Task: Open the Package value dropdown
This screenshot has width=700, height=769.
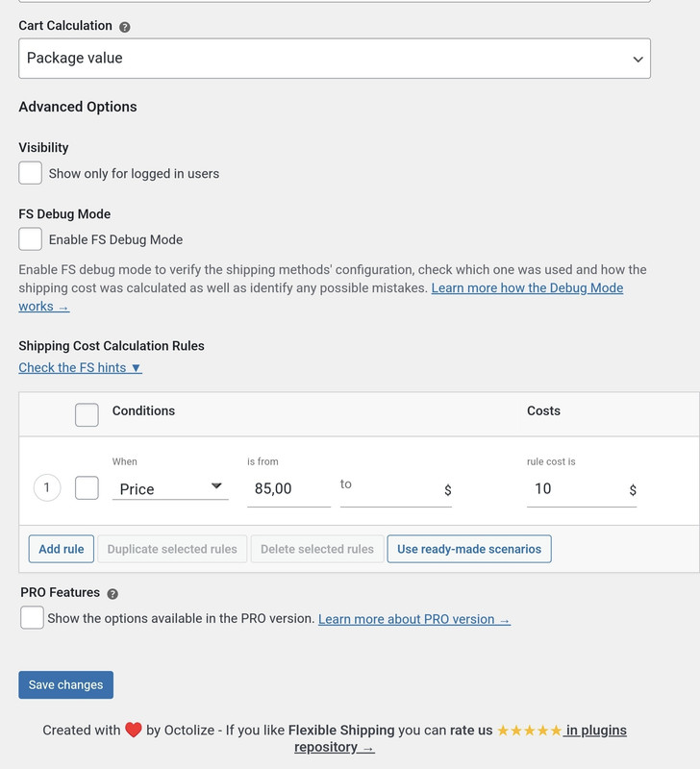Action: [334, 59]
